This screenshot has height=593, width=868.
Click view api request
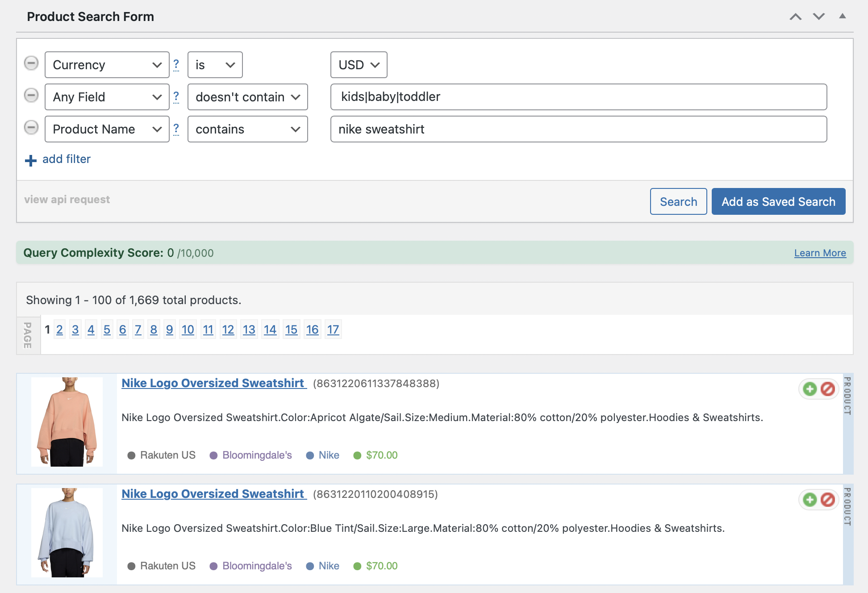click(67, 200)
